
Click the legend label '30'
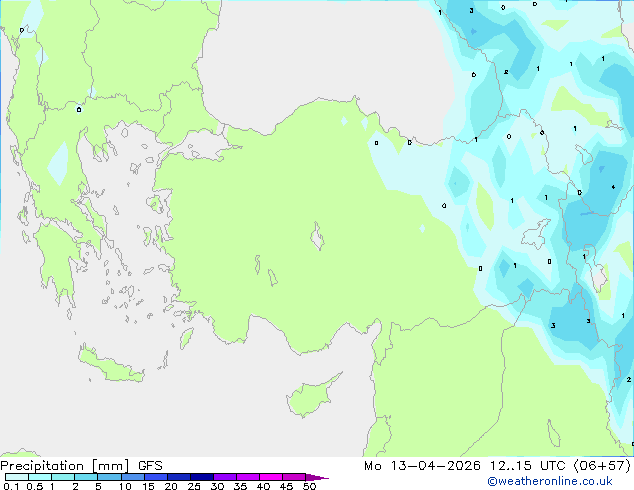217,486
